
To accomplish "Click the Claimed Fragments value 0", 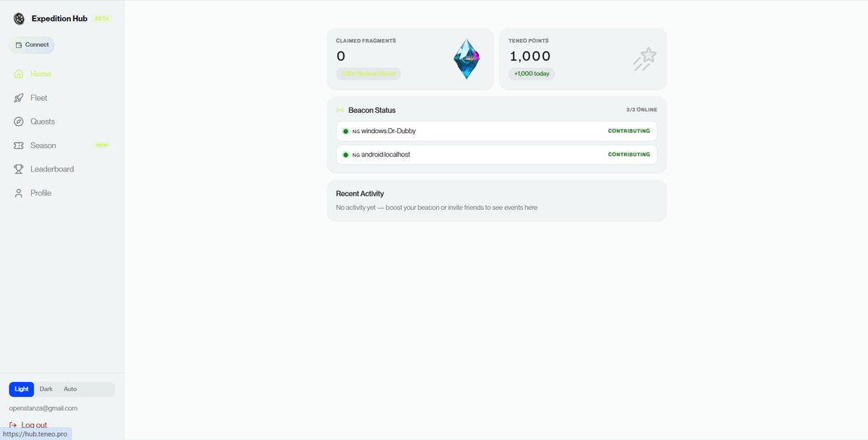I will point(341,56).
